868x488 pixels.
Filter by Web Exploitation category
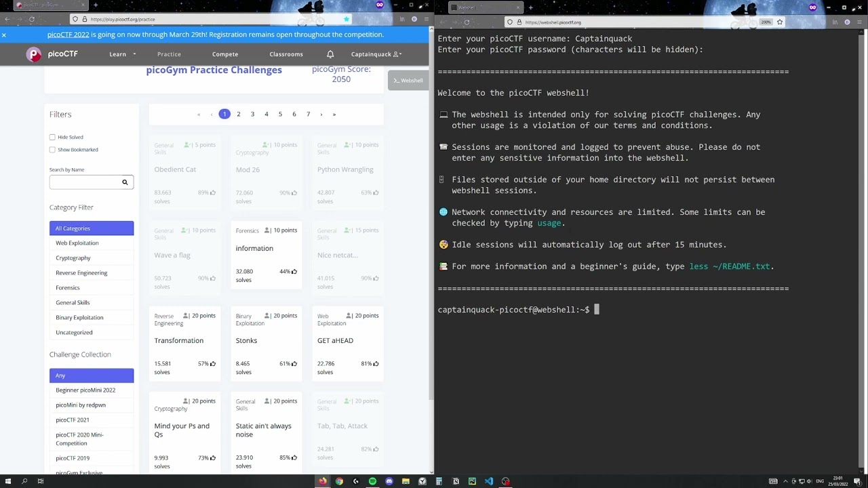pyautogui.click(x=92, y=243)
